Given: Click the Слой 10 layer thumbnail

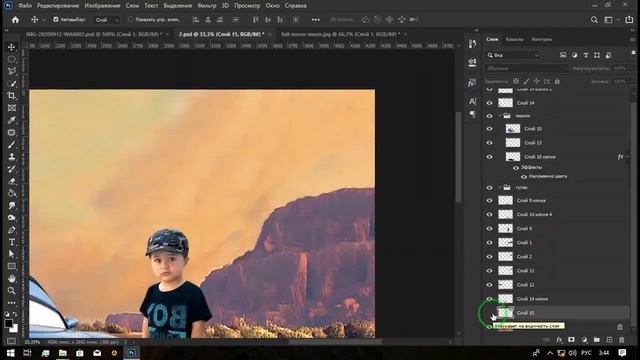Looking at the screenshot, I should pos(513,129).
